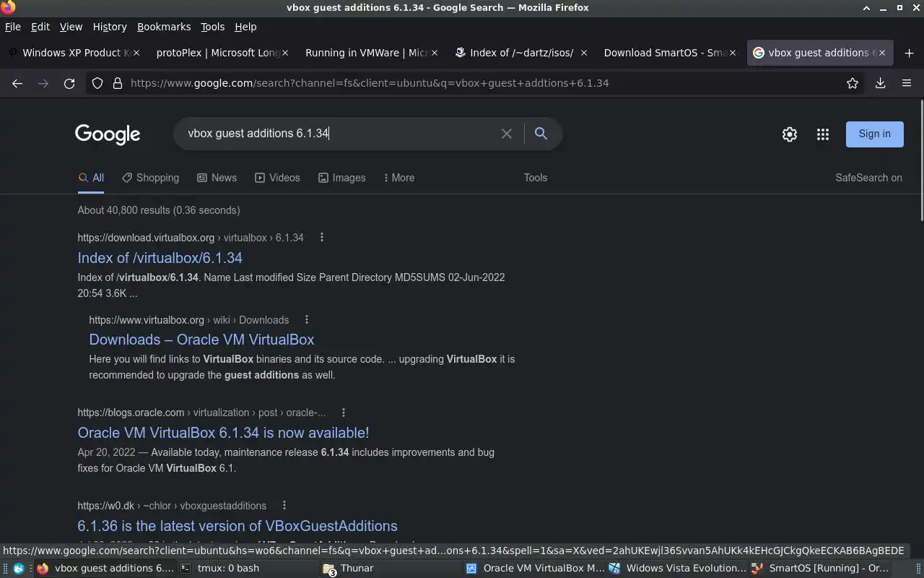Submit search with magnifier icon
This screenshot has width=924, height=578.
point(541,134)
